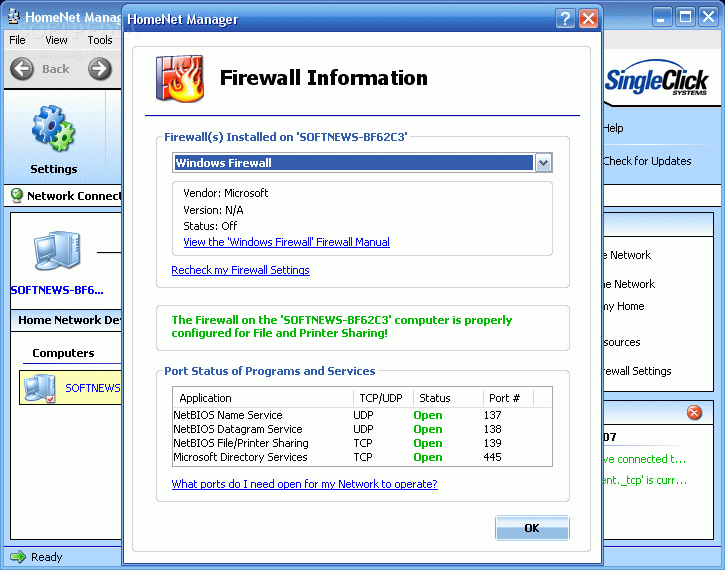Viewport: 725px width, 570px height.
Task: Select the Windows Firewall combo box field
Action: 362,163
